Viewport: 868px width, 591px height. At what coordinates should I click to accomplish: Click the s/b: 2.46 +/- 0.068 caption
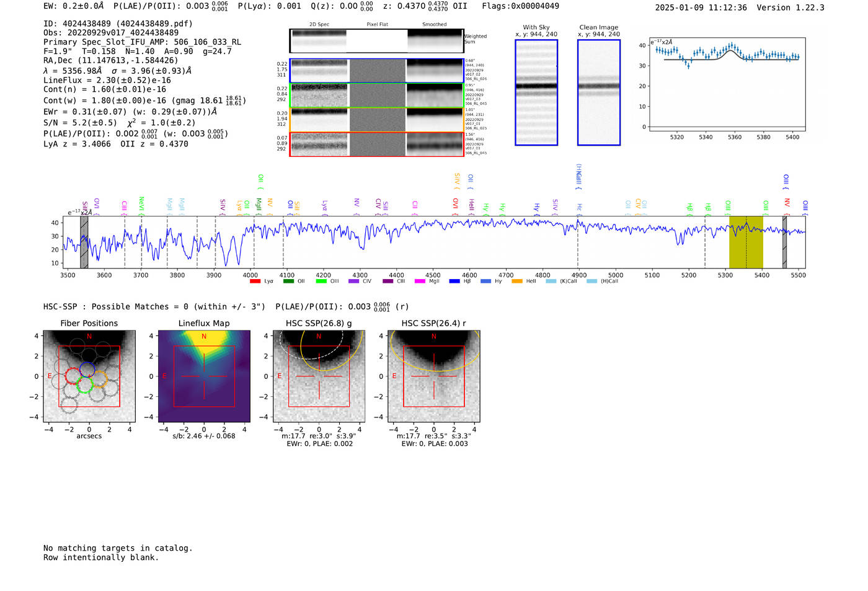tap(204, 436)
